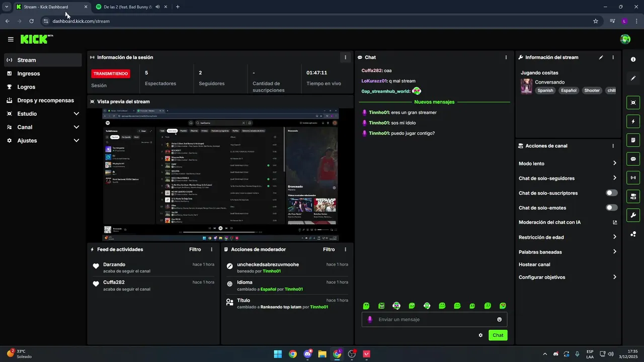Screen dimensions: 644x362
Task: Toggle the wrench icon in right toolbar
Action: [633, 215]
